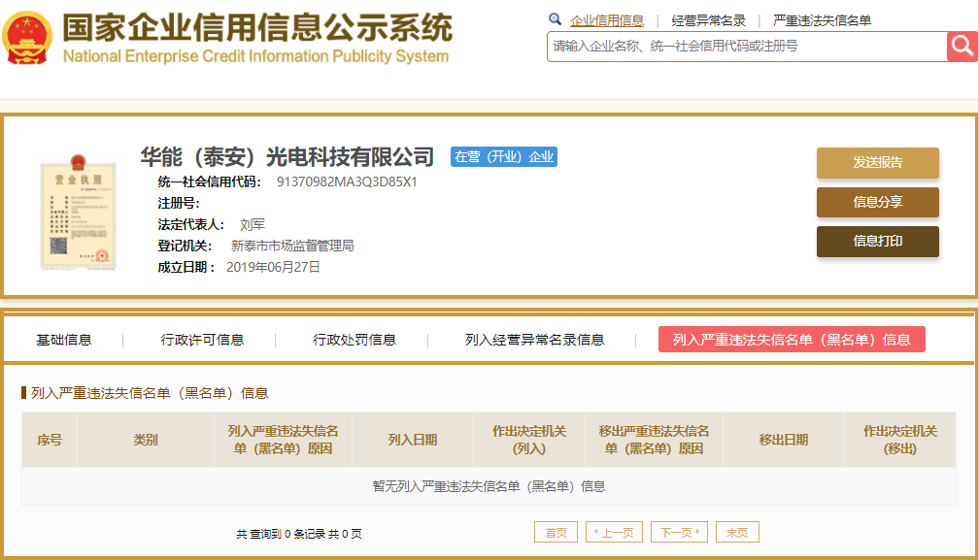Click registration authority 新泰市市场监督管理局

292,246
